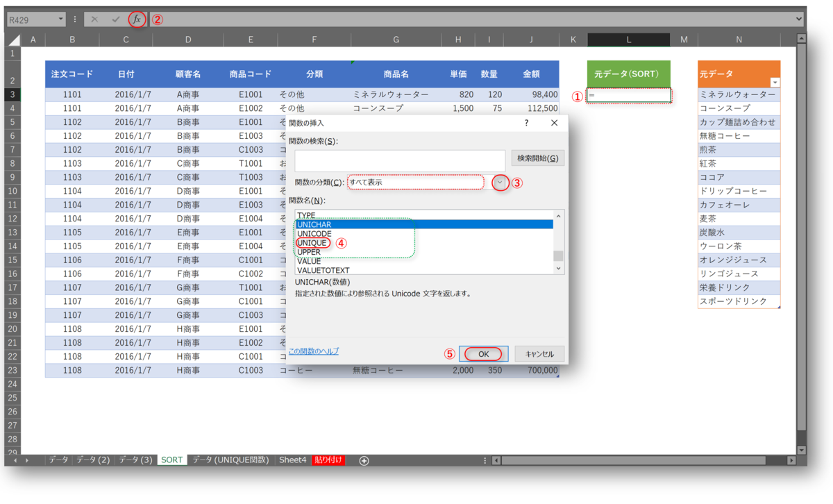Switch to the データ (2) sheet tab
Screen dimensions: 833x504
click(x=93, y=460)
